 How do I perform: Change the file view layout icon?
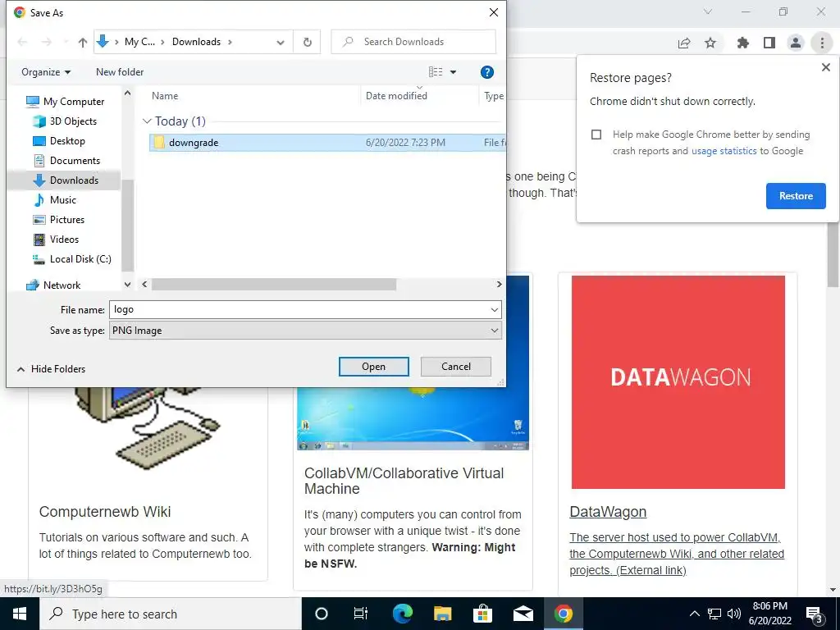[x=436, y=72]
